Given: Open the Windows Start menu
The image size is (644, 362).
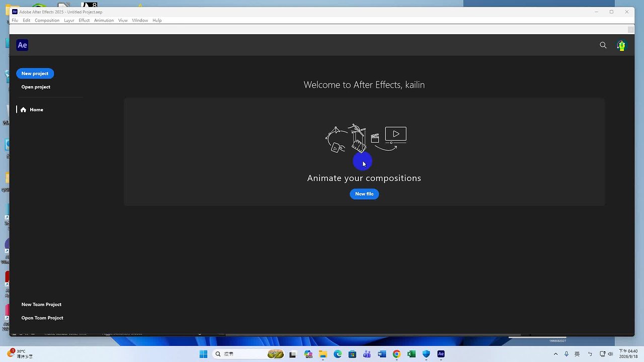Looking at the screenshot, I should 203,354.
